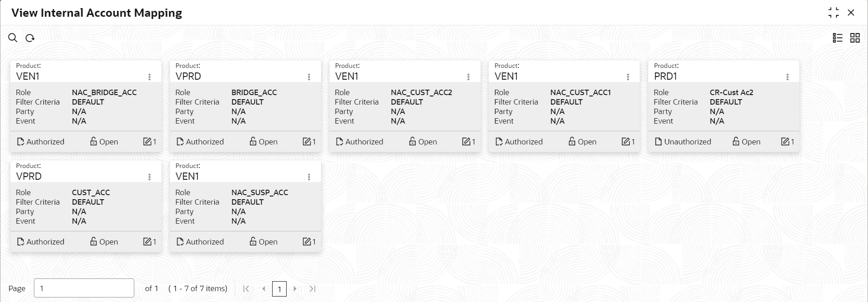Expand options menu on the CUST_ACC card
This screenshot has height=302, width=868.
150,177
